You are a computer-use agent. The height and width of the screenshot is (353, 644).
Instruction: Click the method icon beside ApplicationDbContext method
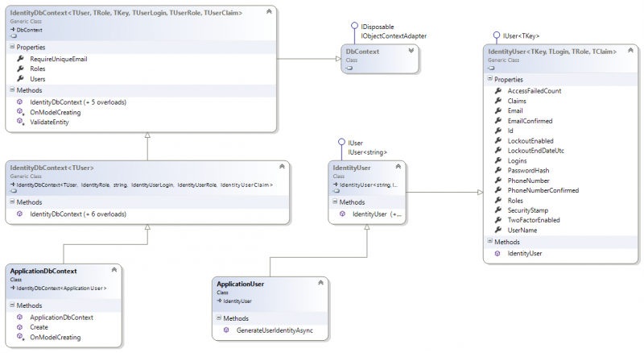[19, 317]
